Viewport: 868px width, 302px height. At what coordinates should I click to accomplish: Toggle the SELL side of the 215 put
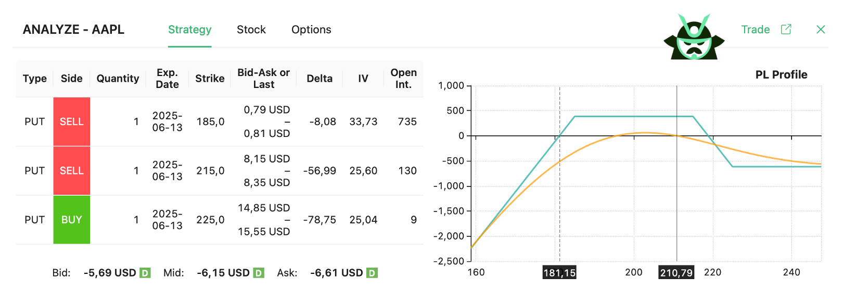click(72, 171)
